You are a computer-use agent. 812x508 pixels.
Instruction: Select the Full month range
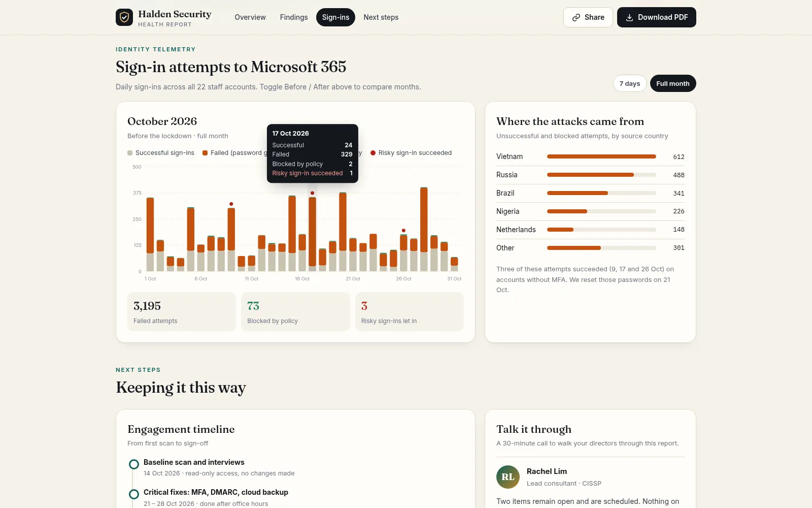pyautogui.click(x=673, y=83)
